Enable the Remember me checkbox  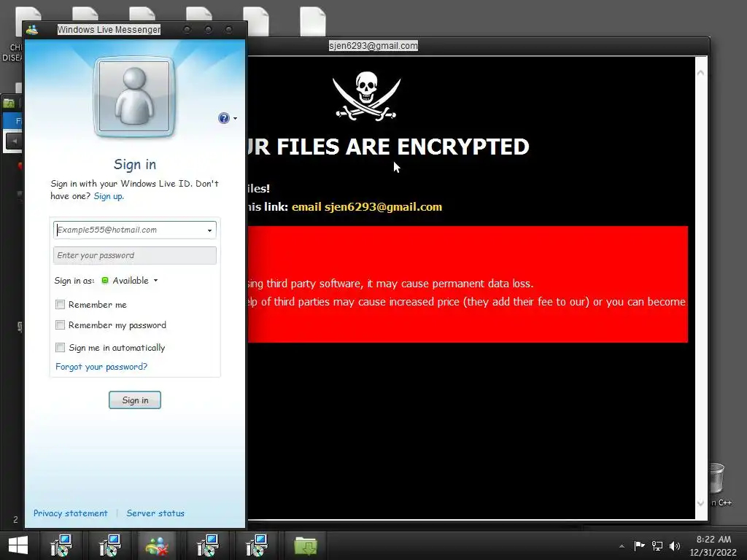click(x=60, y=304)
